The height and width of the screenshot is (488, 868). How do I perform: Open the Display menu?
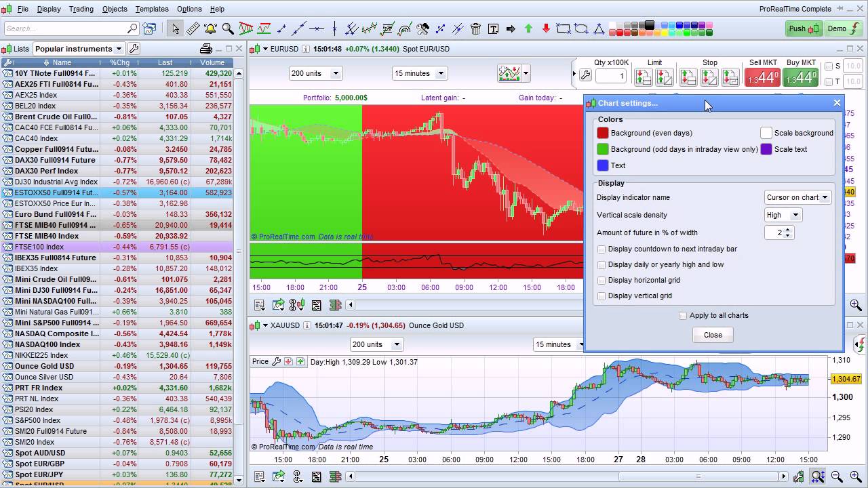click(x=49, y=9)
